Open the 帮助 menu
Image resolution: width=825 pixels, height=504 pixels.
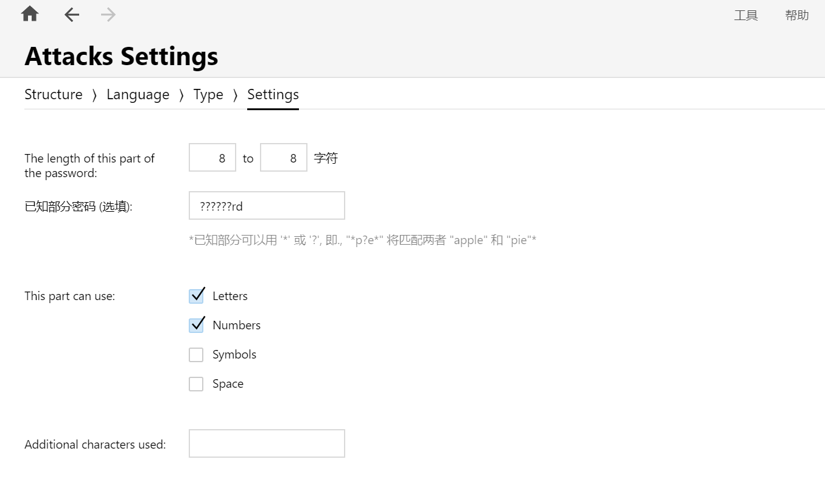coord(796,15)
